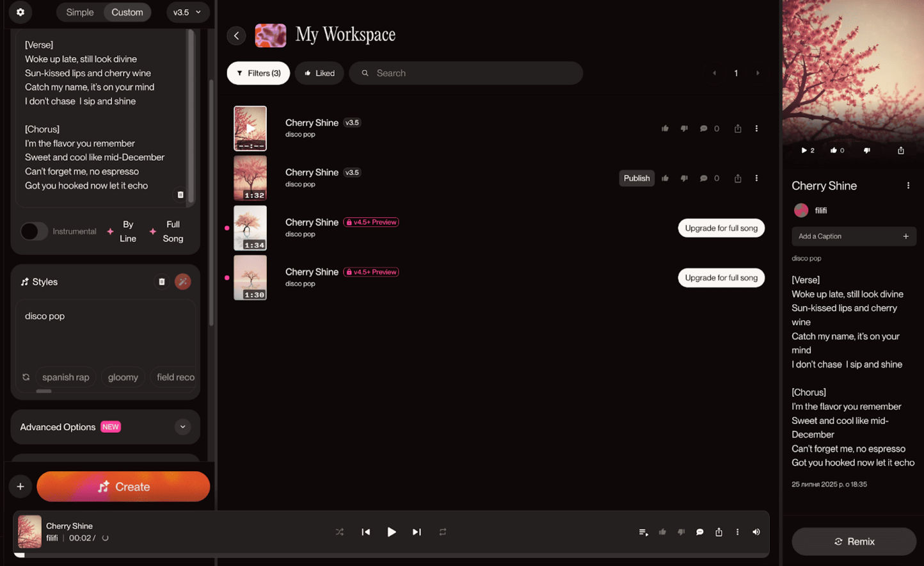Viewport: 924px width, 566px height.
Task: Go back with the workspace arrow button
Action: point(236,36)
